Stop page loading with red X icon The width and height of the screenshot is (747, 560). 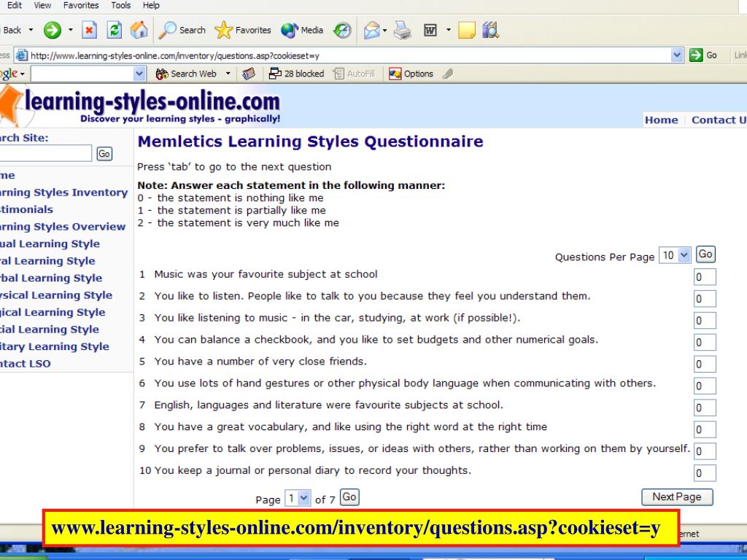pos(89,30)
